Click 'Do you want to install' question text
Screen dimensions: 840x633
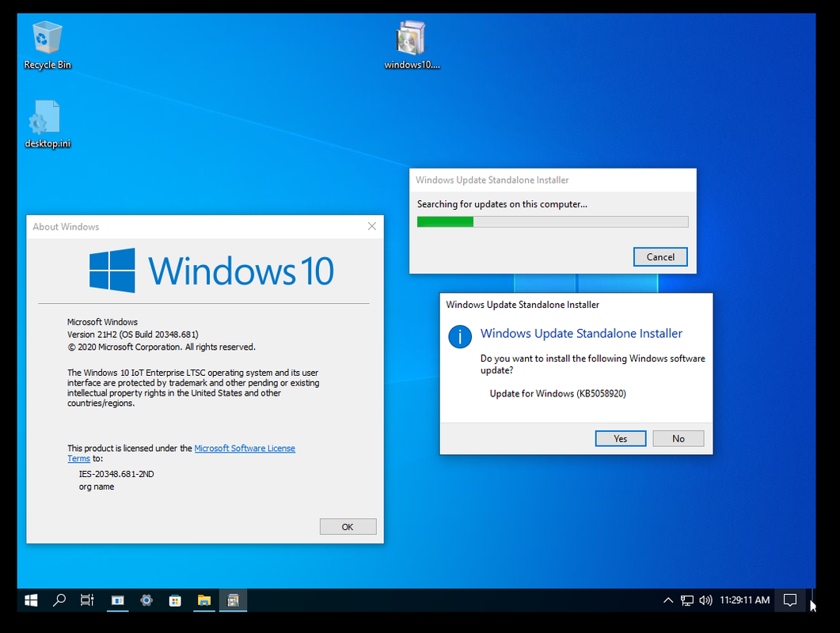click(x=592, y=364)
